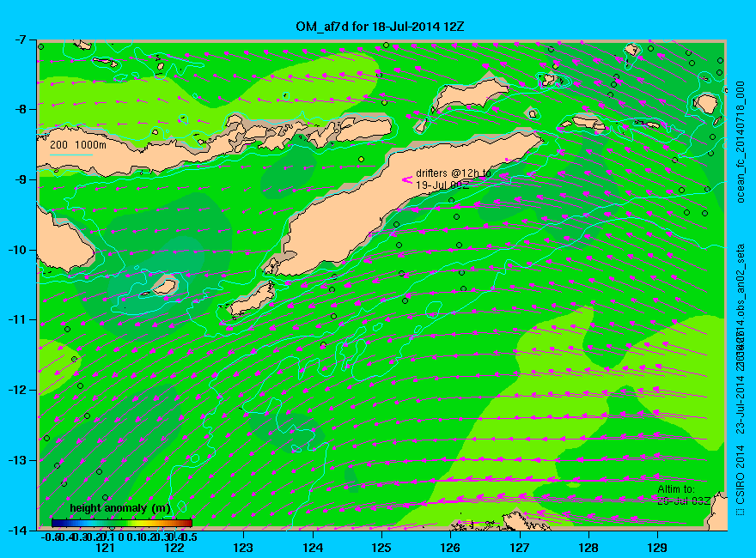Click the 124 longitude axis label
The image size is (756, 558).
(313, 548)
